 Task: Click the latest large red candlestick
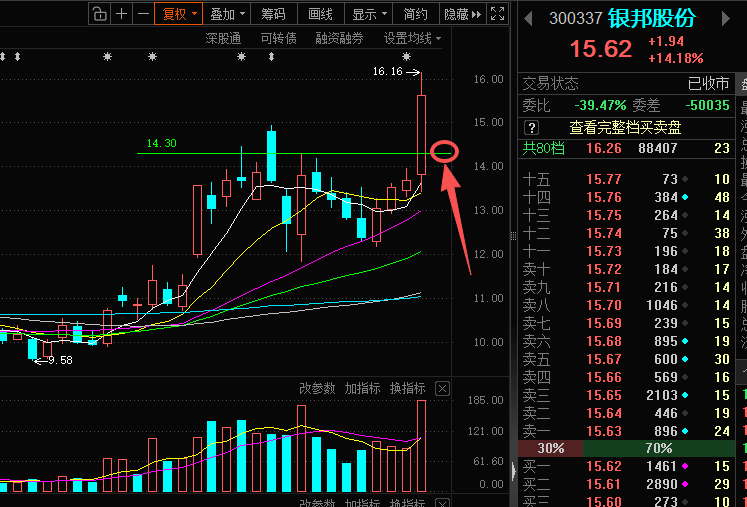(x=422, y=135)
